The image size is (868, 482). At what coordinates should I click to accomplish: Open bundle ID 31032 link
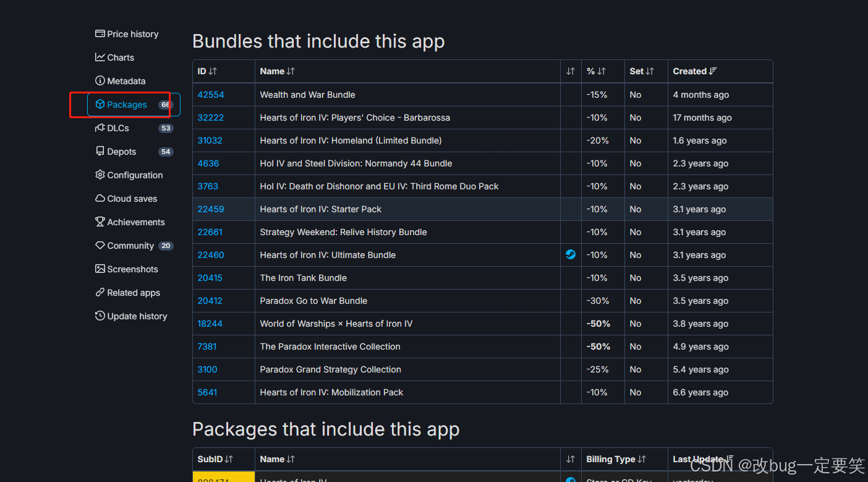pos(210,140)
